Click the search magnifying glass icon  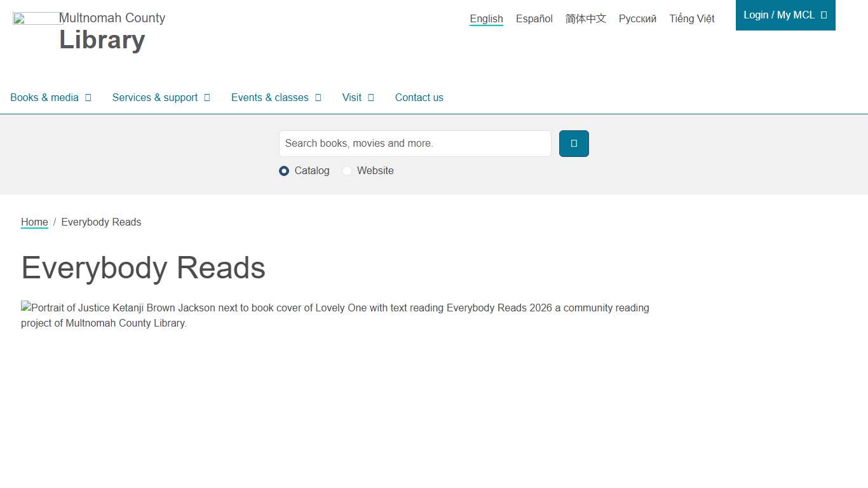click(573, 144)
